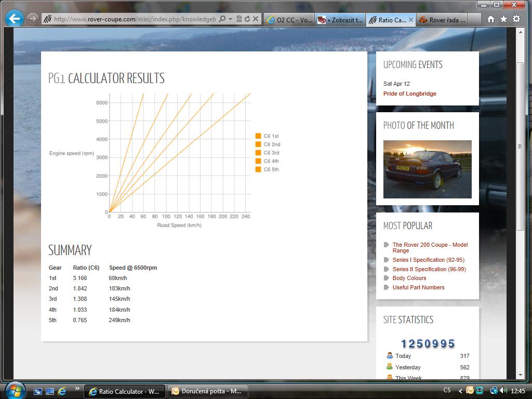Click the Forward navigation arrow
The width and height of the screenshot is (532, 399).
32,19
